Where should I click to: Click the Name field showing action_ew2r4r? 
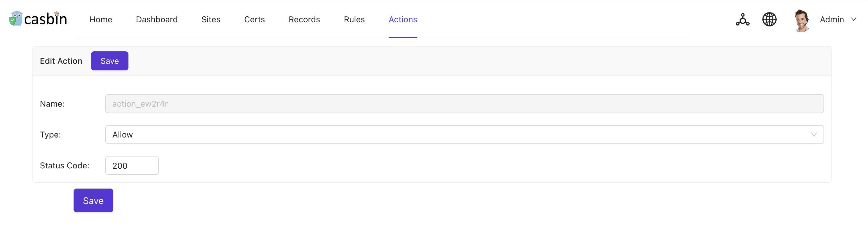[464, 104]
